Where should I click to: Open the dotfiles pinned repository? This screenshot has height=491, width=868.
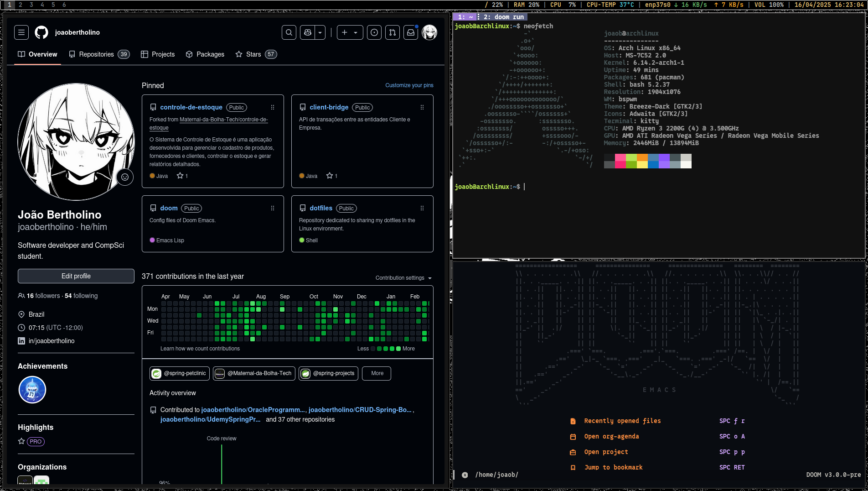[321, 208]
